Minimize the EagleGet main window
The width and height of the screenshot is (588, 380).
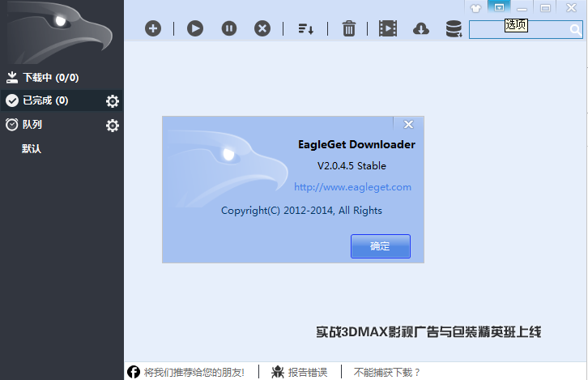(x=522, y=8)
